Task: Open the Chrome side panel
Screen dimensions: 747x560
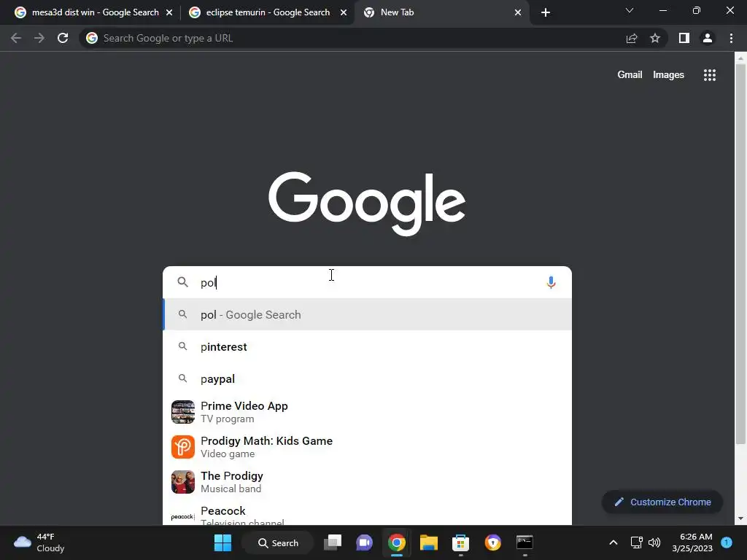Action: pyautogui.click(x=684, y=38)
